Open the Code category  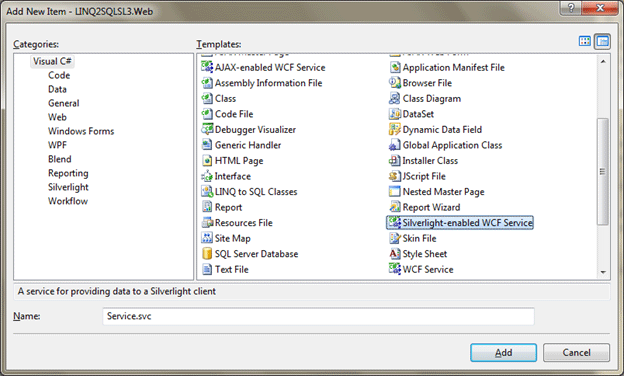click(59, 75)
